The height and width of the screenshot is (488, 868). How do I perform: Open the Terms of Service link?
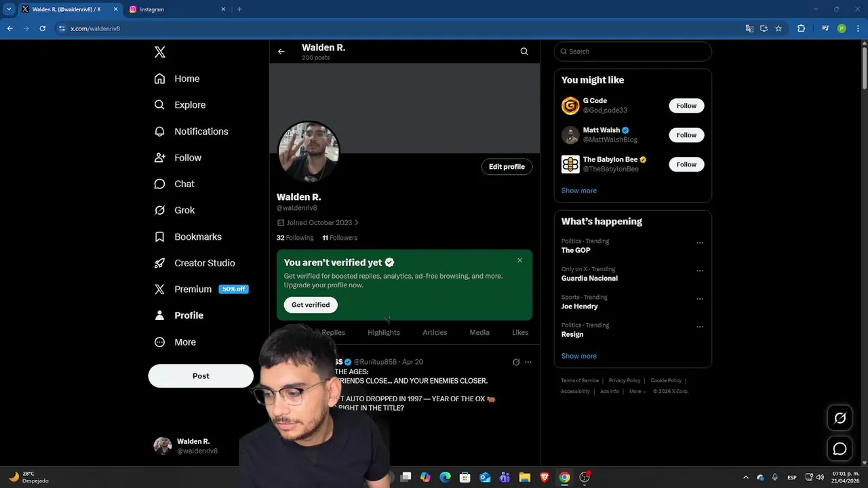tap(580, 381)
